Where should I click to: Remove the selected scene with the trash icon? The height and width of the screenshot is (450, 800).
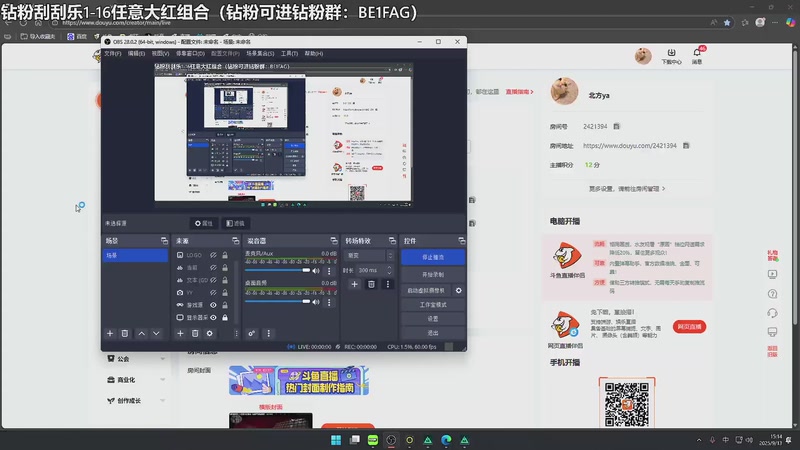click(124, 333)
